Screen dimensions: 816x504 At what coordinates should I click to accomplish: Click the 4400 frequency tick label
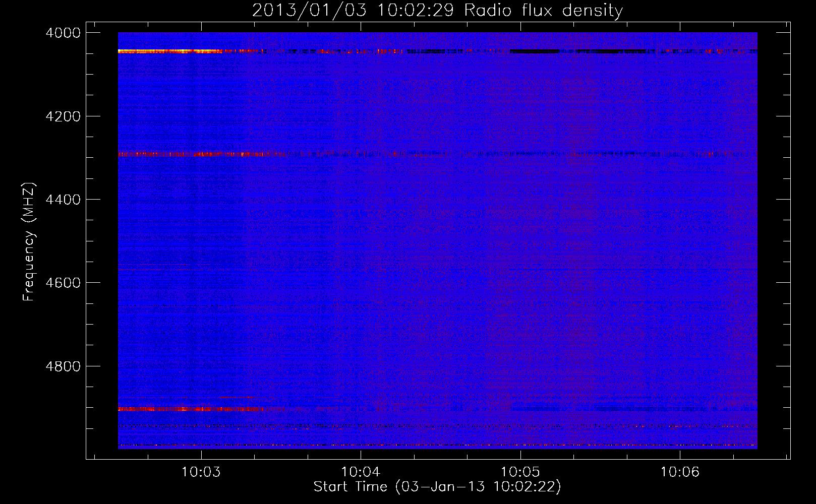point(63,200)
